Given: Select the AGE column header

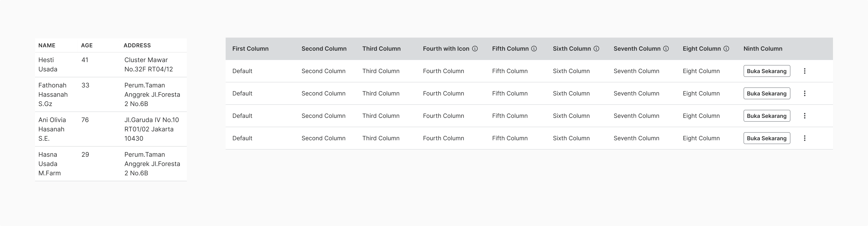Looking at the screenshot, I should coord(87,45).
